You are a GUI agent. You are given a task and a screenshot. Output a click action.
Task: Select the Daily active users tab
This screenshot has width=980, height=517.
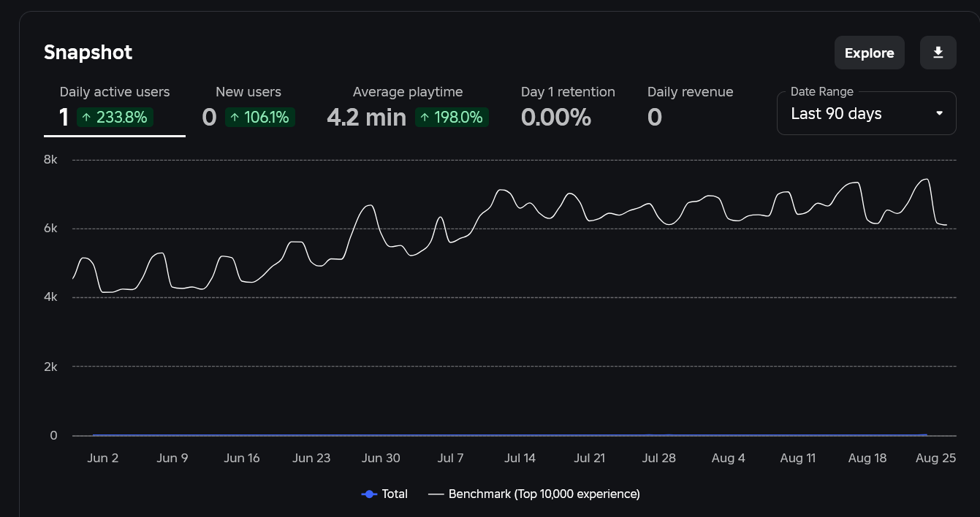click(x=114, y=92)
